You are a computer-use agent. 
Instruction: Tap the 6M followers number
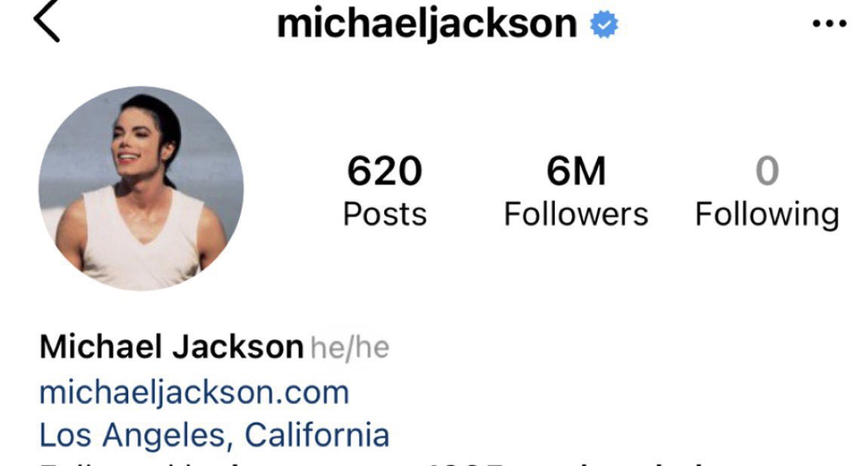pos(576,171)
